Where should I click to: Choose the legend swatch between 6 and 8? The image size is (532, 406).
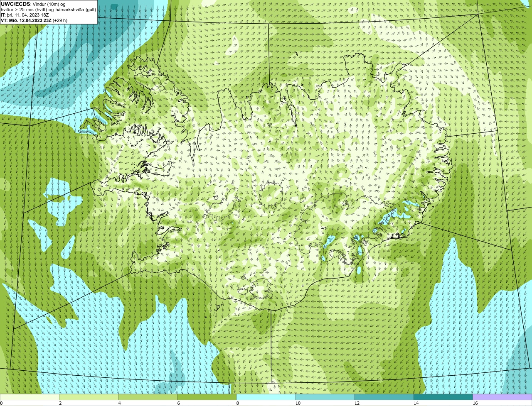tap(207, 397)
